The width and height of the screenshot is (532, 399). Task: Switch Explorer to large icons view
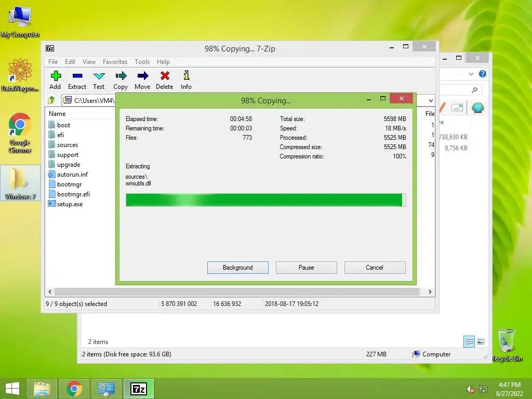point(481,341)
